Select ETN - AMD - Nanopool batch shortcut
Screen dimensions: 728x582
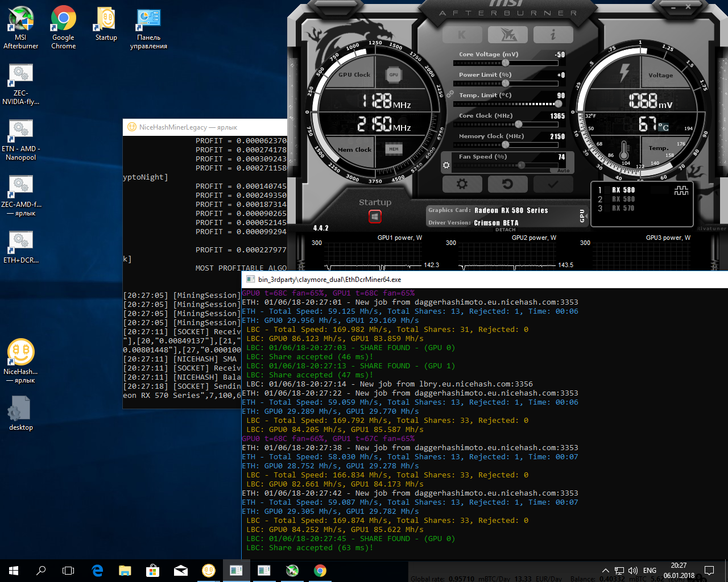pos(21,140)
